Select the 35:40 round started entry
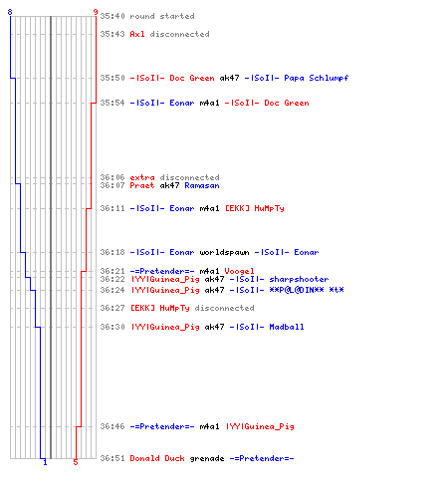 tap(147, 16)
